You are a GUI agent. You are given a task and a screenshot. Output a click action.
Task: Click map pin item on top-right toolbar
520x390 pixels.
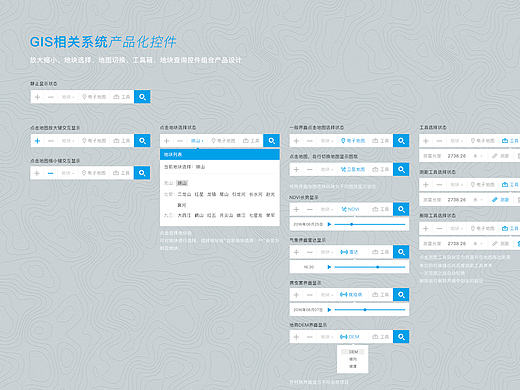pos(482,141)
